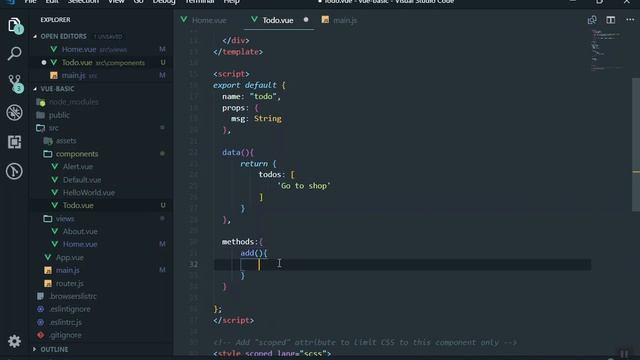Open the editor More Actions ellipsis

click(x=630, y=20)
